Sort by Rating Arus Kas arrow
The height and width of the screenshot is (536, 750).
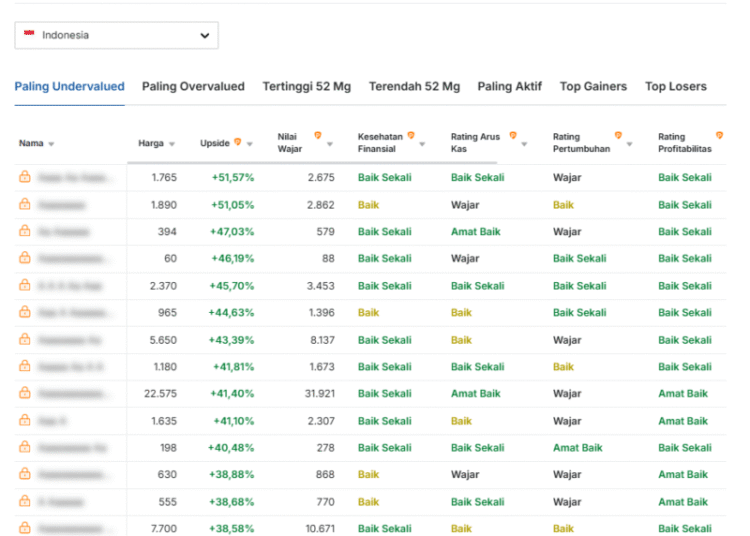click(524, 144)
